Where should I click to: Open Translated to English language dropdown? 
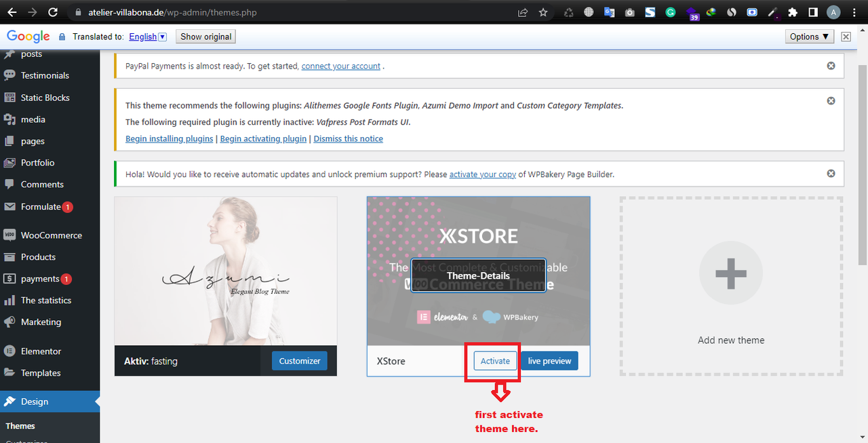[147, 37]
